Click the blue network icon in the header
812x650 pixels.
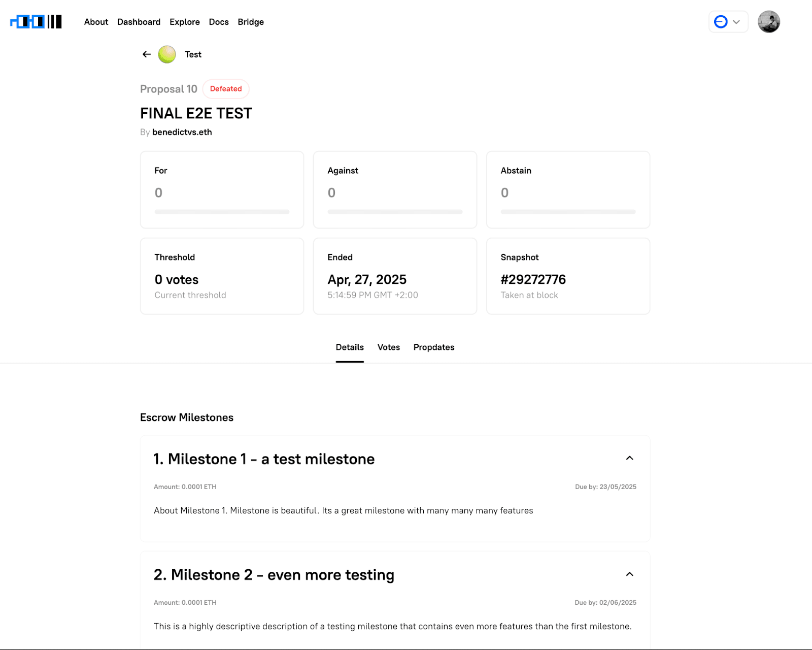[720, 21]
